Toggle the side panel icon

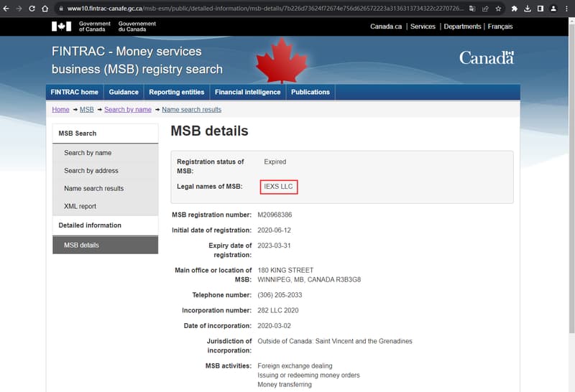[540, 9]
